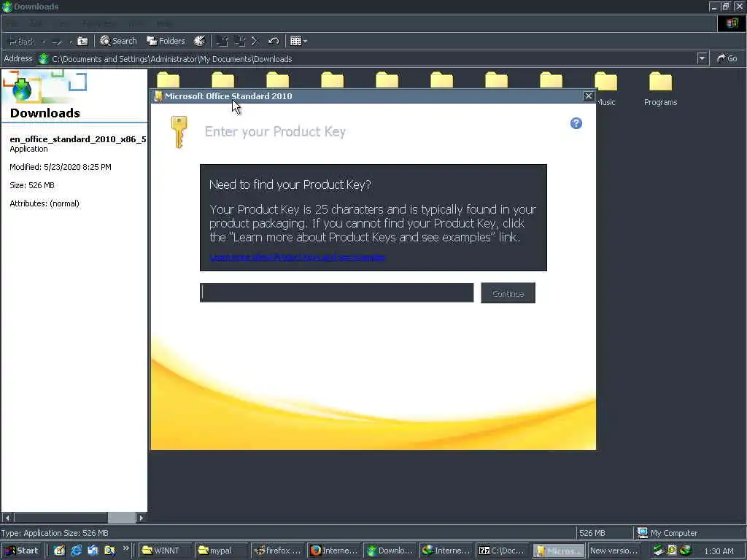Click the Forward arrow in Downloads toolbar
This screenshot has height=560, width=747.
point(57,42)
